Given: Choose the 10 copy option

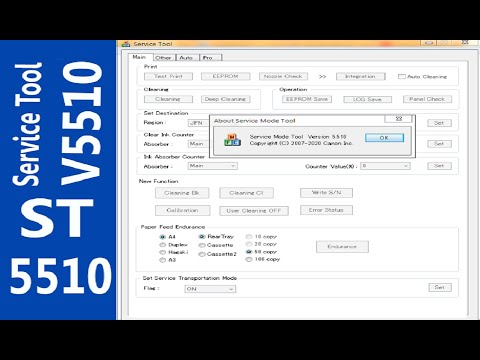Looking at the screenshot, I should 249,237.
